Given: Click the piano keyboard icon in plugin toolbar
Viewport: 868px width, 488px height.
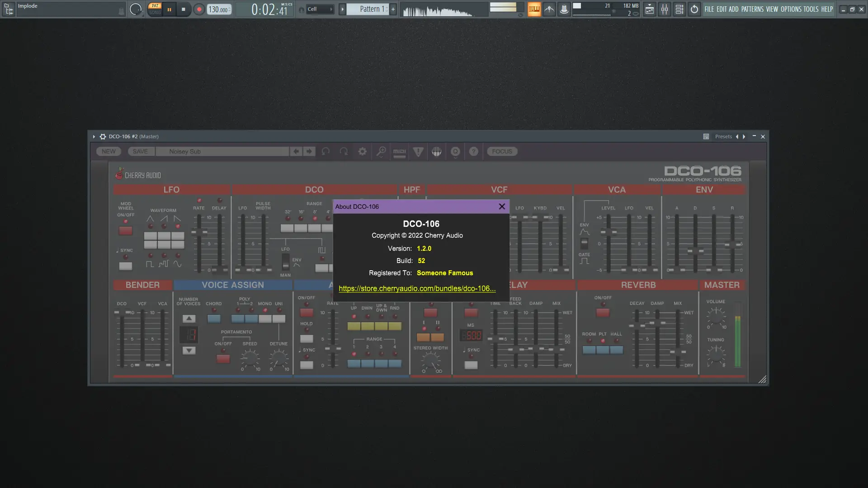Looking at the screenshot, I should pos(437,152).
